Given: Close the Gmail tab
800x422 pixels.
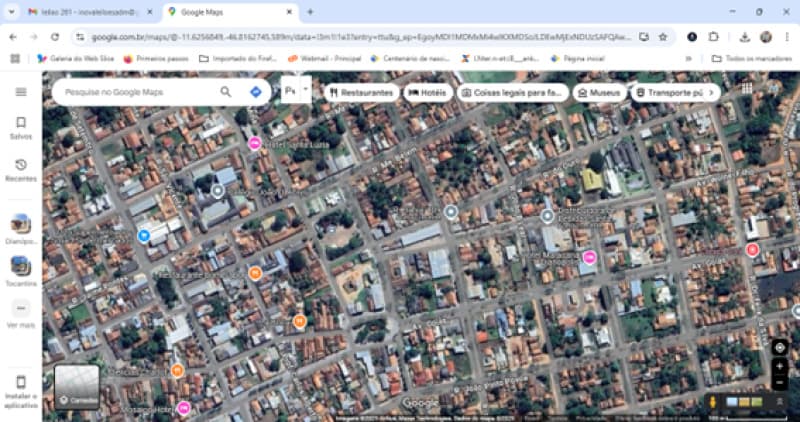Looking at the screenshot, I should tap(150, 12).
